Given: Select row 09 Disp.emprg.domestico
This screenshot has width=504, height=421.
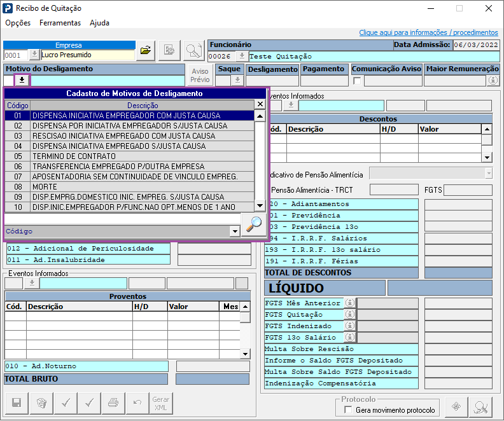Looking at the screenshot, I should (x=130, y=197).
